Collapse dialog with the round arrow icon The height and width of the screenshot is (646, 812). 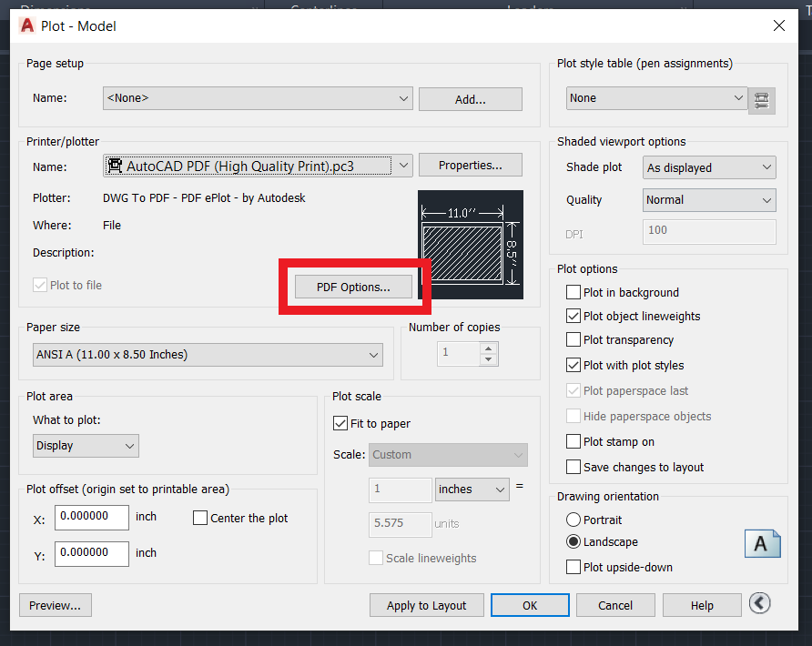click(x=760, y=603)
